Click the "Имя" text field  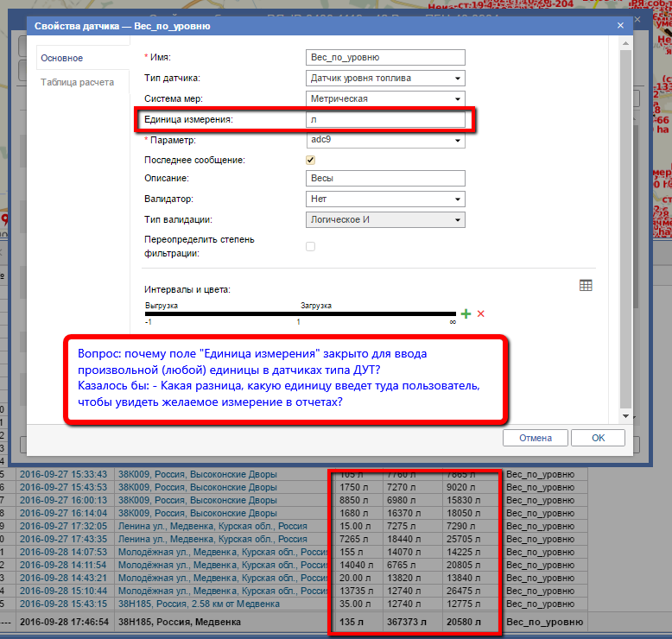(385, 58)
